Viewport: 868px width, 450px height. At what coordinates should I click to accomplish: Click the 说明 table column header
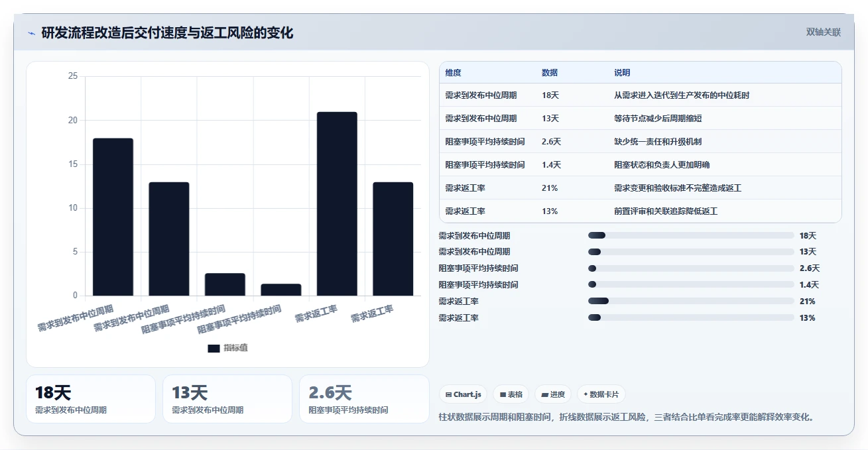pyautogui.click(x=622, y=73)
